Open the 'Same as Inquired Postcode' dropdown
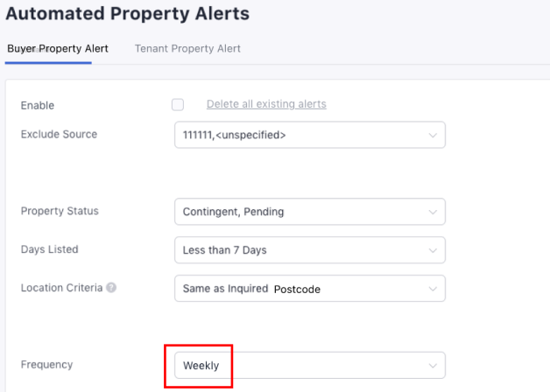 (298, 289)
